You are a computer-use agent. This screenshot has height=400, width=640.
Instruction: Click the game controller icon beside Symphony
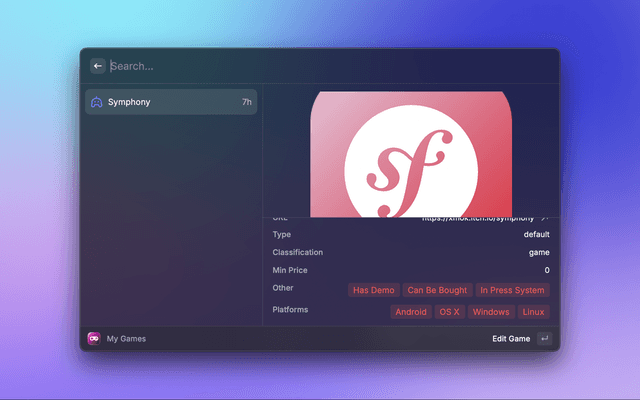click(x=96, y=102)
